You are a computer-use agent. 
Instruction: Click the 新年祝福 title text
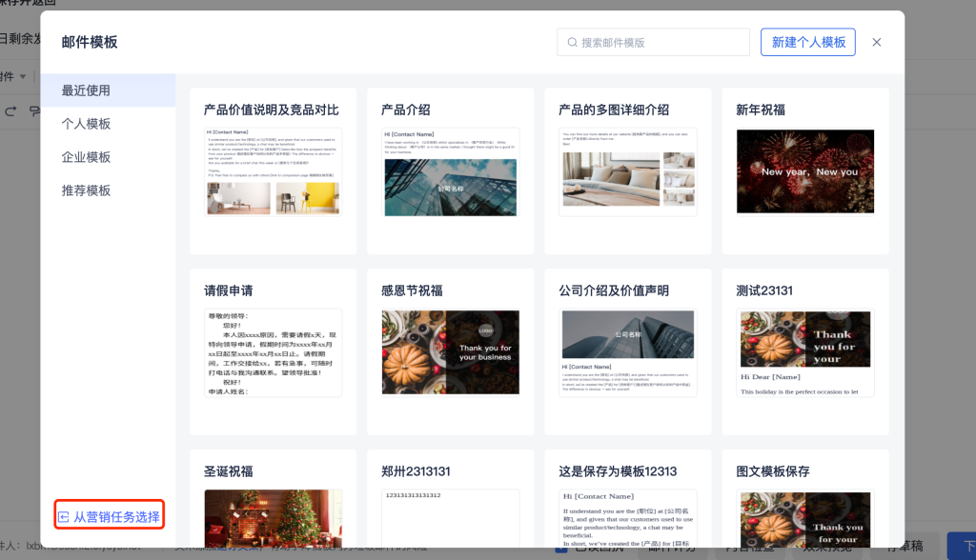coord(761,110)
